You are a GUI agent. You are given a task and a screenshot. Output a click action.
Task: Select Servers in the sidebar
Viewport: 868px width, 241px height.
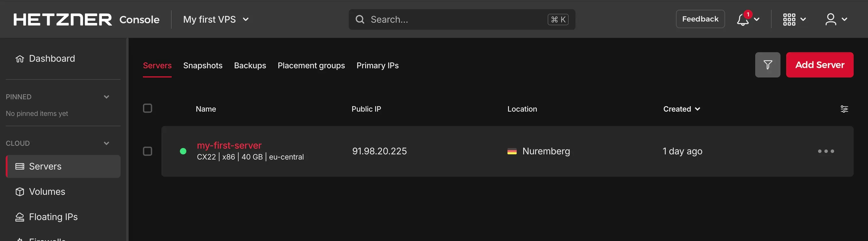[63, 166]
